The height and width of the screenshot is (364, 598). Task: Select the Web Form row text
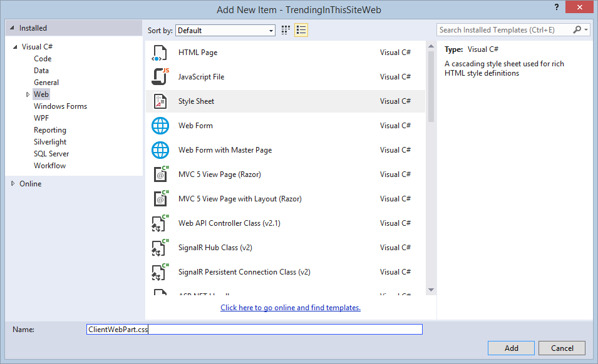tap(195, 126)
